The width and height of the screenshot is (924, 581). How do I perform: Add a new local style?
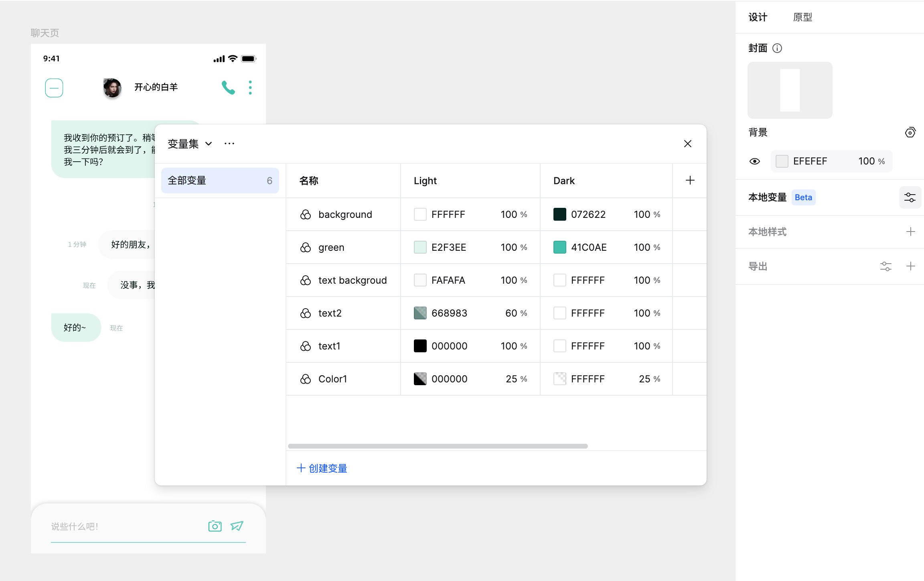click(910, 232)
